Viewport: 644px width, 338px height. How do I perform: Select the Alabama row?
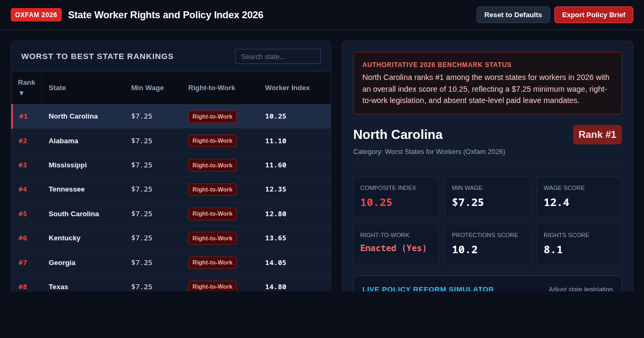pyautogui.click(x=171, y=141)
